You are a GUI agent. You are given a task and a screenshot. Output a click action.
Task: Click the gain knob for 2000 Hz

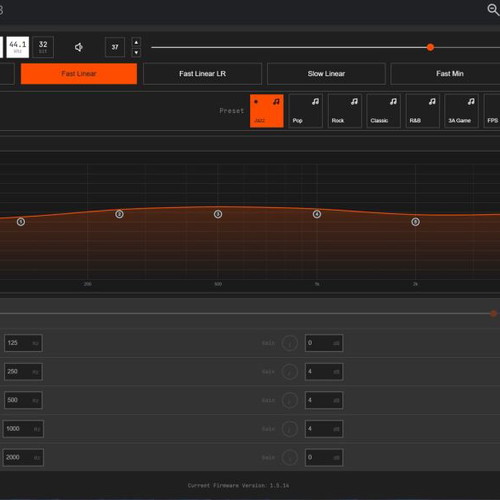pos(289,457)
